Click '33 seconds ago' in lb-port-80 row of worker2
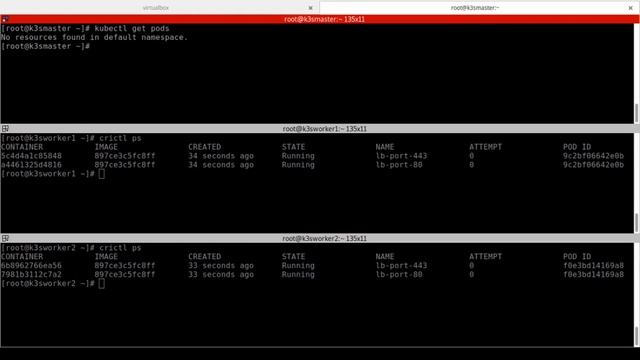Viewport: 640px width, 360px height. (221, 275)
